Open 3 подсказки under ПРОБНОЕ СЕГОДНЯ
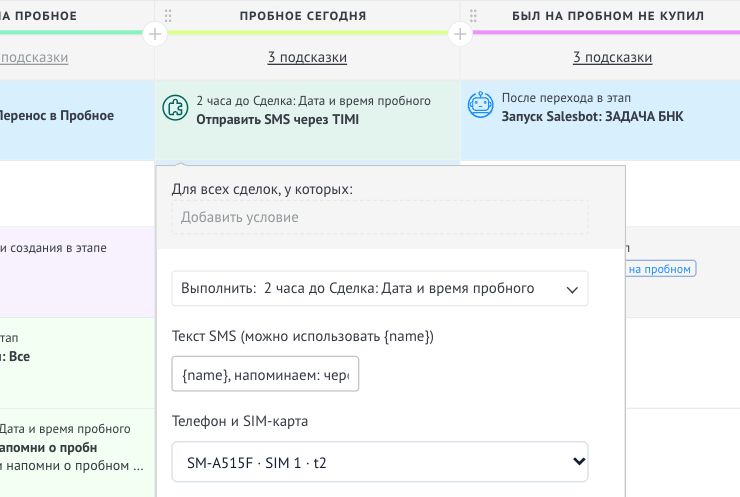Screen dimensions: 740x497 [x=307, y=58]
